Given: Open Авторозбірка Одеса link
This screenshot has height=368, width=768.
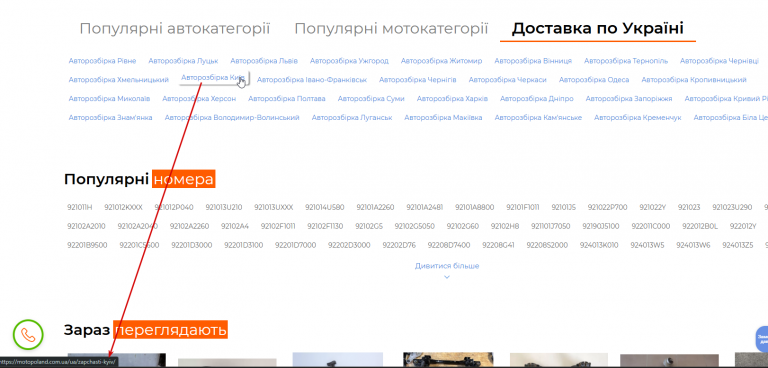Looking at the screenshot, I should (594, 79).
